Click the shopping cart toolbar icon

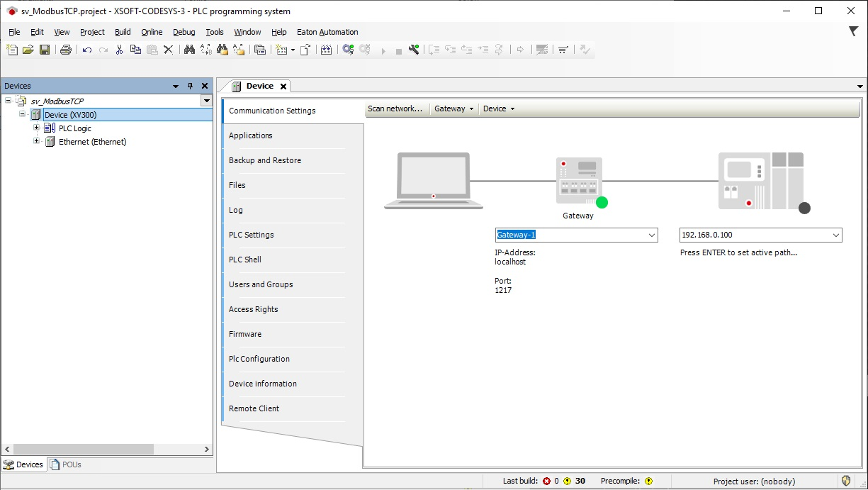coord(563,50)
